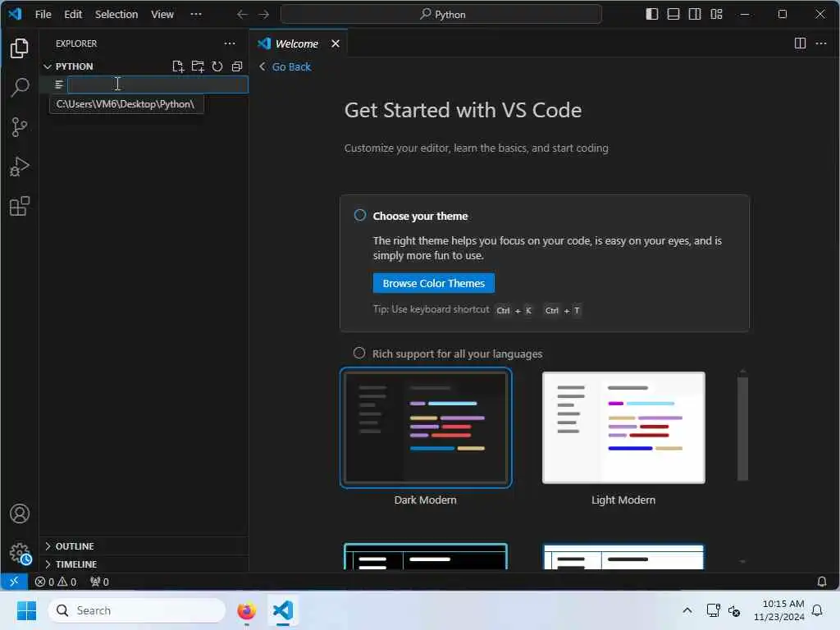Choose the Dark Modern theme thumbnail
The image size is (840, 630).
pos(426,428)
